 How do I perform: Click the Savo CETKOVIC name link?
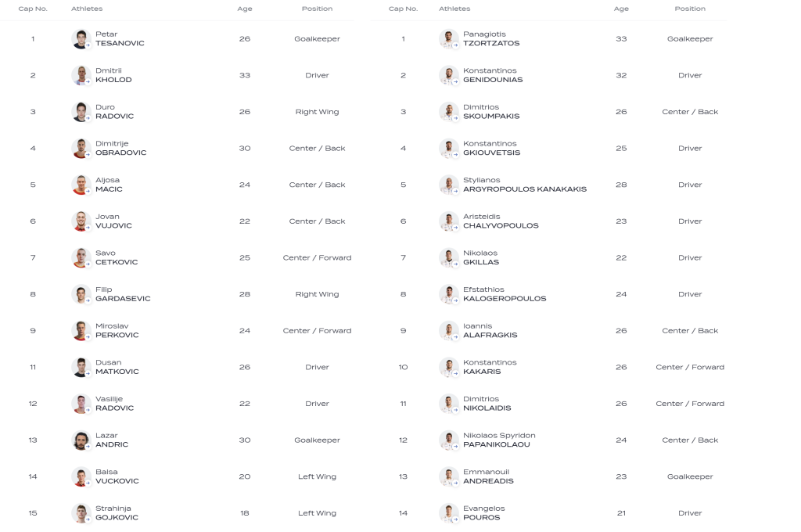pos(117,257)
